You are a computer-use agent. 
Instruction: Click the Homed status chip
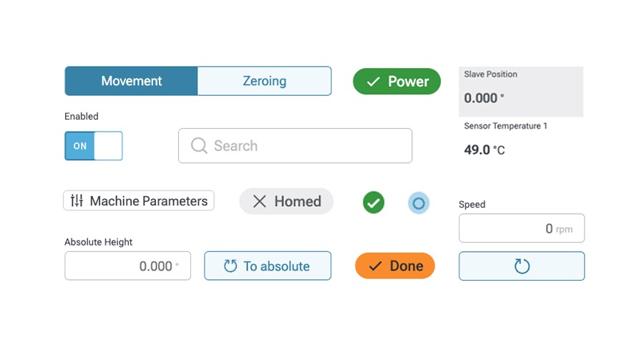[286, 202]
